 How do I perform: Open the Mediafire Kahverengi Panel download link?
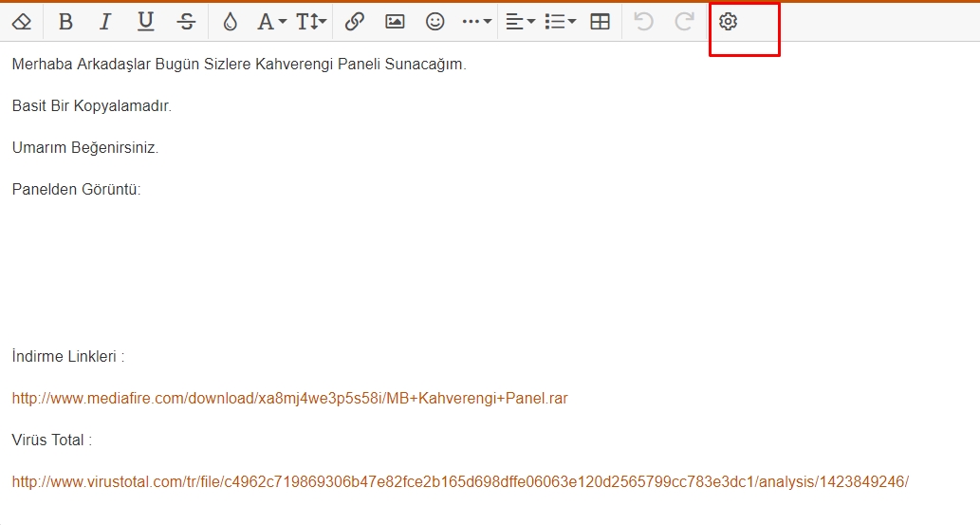pyautogui.click(x=290, y=399)
